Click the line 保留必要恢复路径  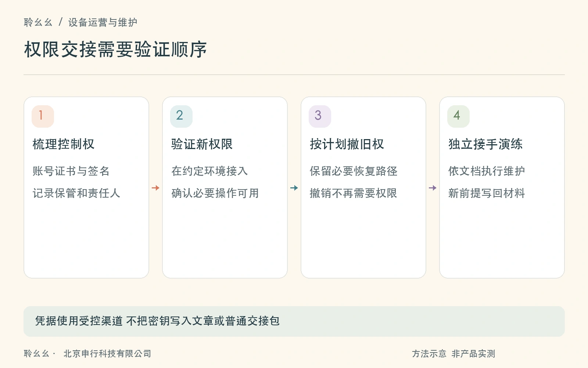pos(354,171)
